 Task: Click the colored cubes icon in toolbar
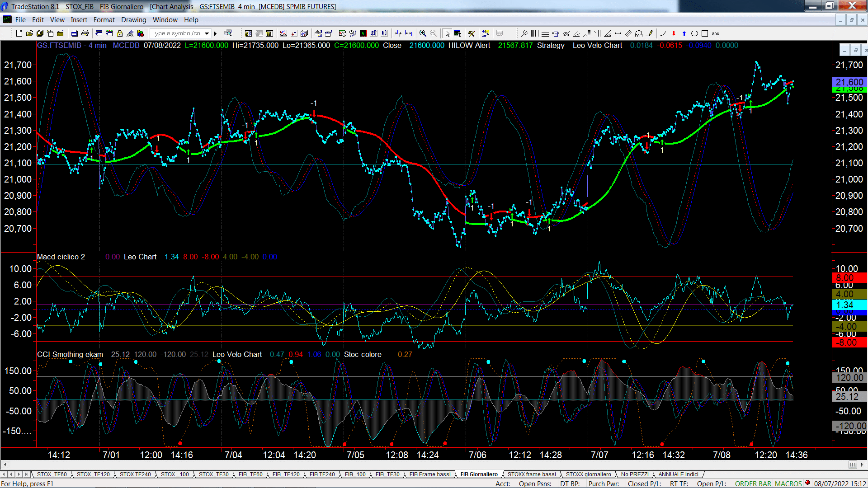[140, 33]
